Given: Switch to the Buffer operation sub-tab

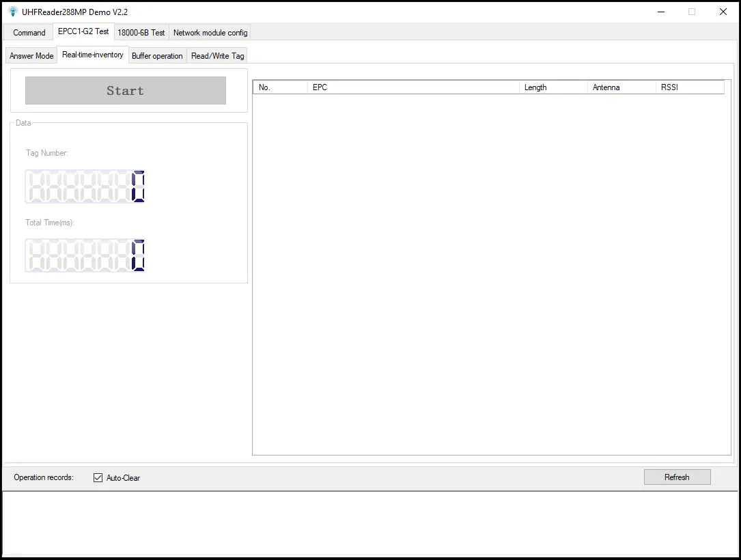Looking at the screenshot, I should tap(157, 55).
